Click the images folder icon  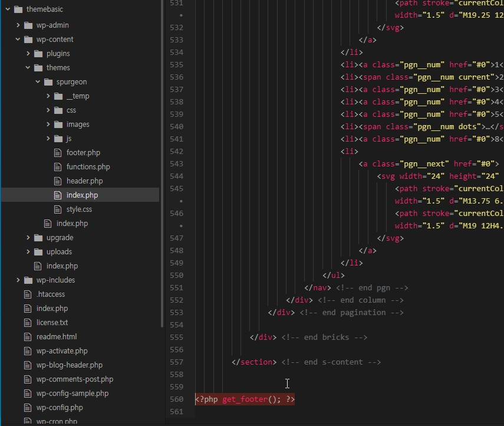pos(58,124)
